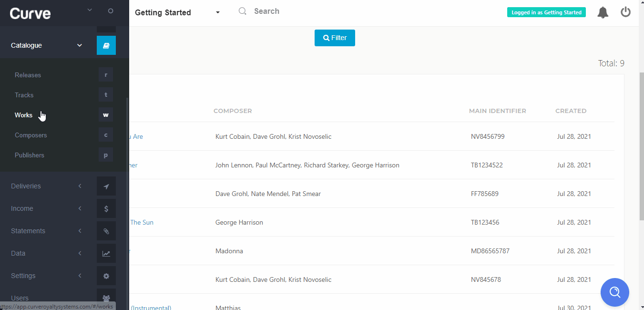Click Logged in as Getting Started badge
This screenshot has width=644, height=310.
[546, 12]
